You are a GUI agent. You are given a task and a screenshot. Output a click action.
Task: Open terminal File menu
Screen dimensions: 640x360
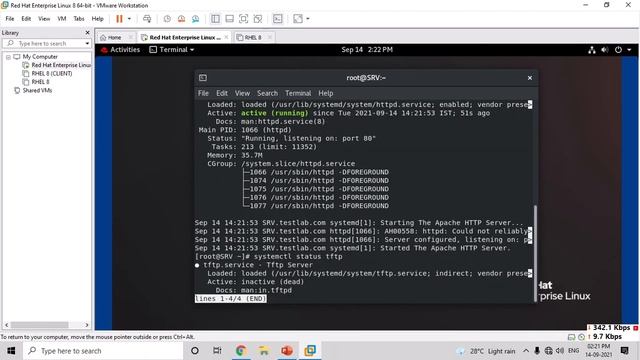(x=203, y=93)
